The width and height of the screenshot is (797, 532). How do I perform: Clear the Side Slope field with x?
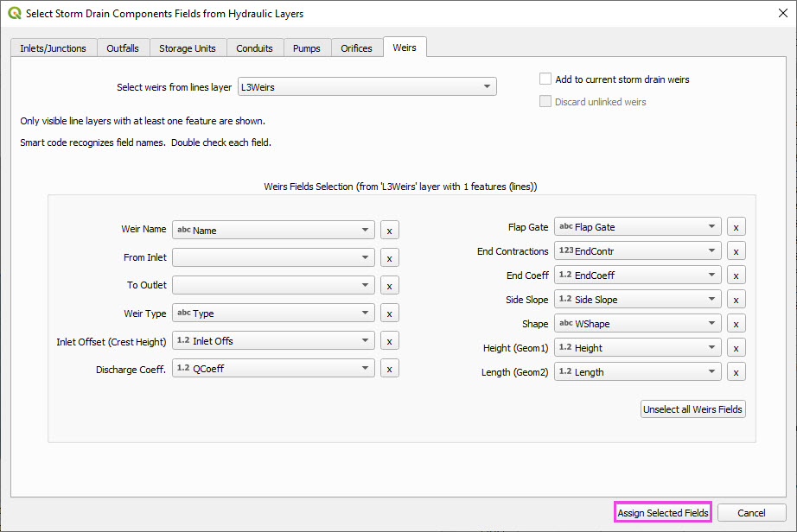(736, 300)
